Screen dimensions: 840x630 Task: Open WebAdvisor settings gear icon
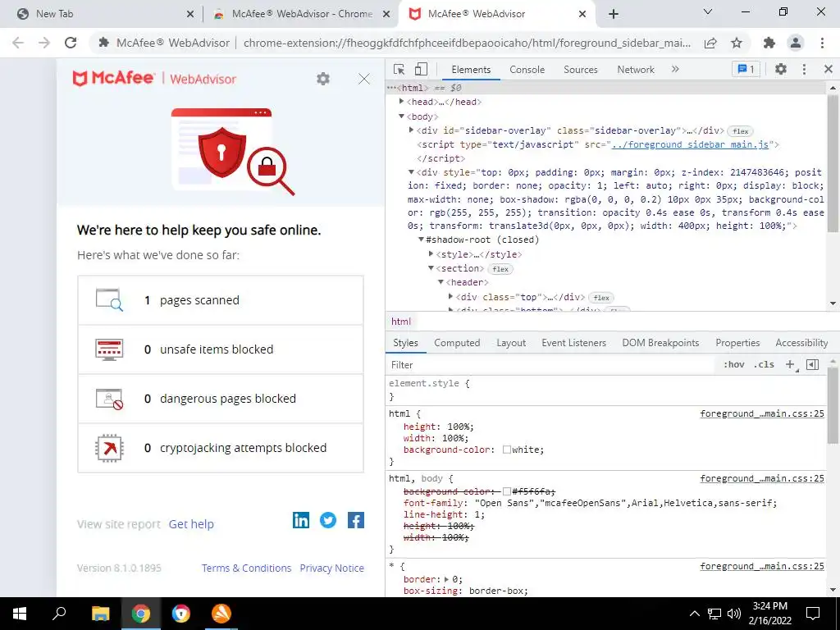(x=323, y=79)
